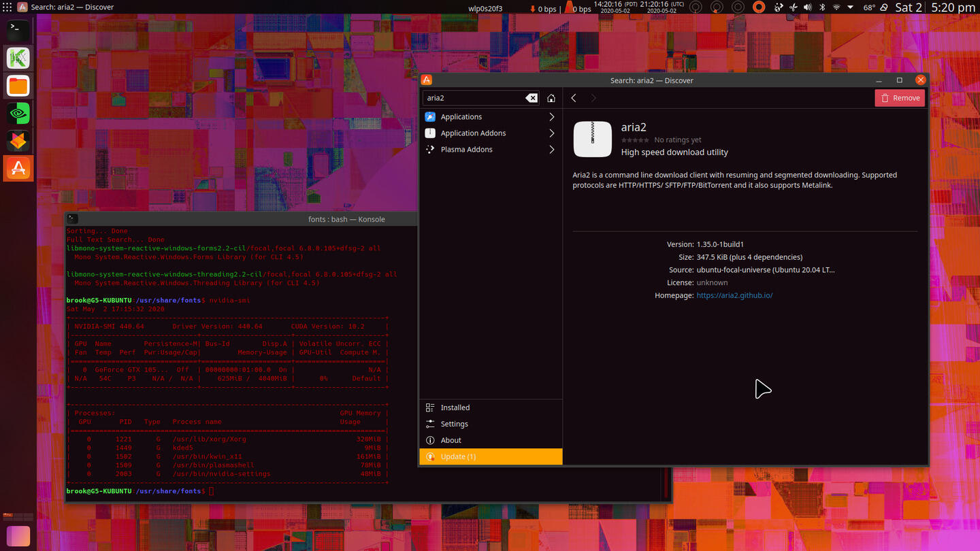The image size is (980, 551).
Task: Select Application Addons category
Action: (491, 133)
